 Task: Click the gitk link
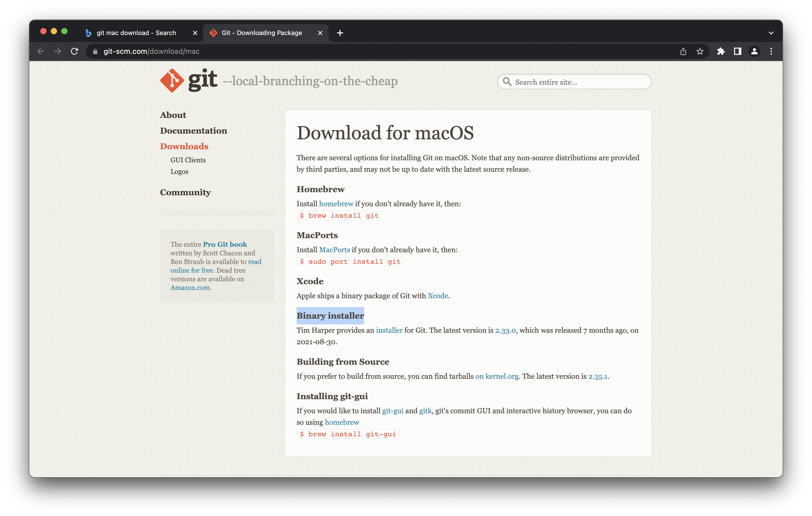coord(425,411)
